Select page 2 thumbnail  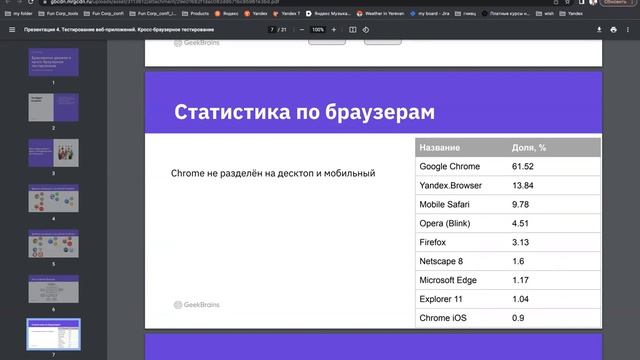(x=53, y=107)
